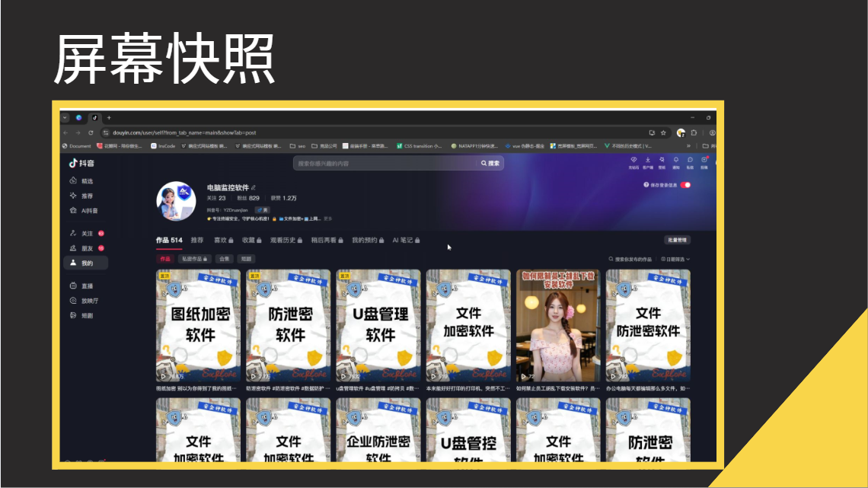Open the 如何限制员工胡乱下载 video thumbnail
The width and height of the screenshot is (868, 488).
pyautogui.click(x=558, y=325)
